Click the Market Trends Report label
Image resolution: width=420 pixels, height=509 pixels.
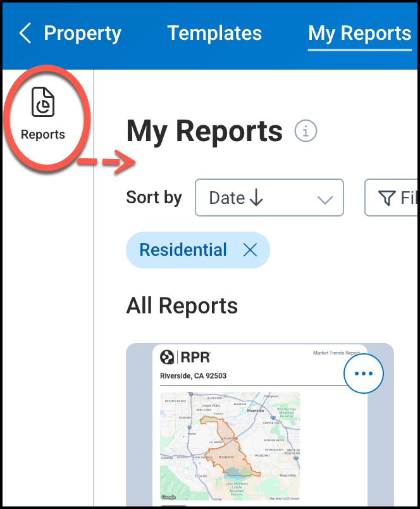[336, 353]
